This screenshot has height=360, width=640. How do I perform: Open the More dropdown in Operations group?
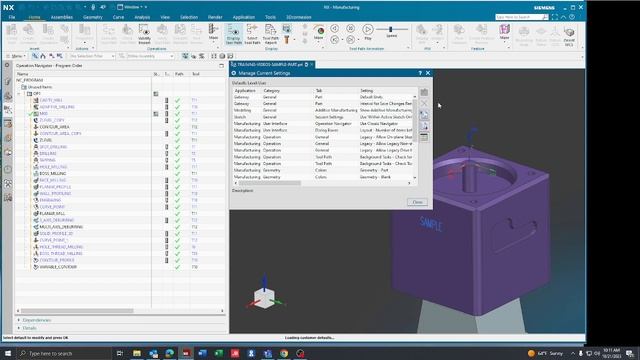[213, 32]
